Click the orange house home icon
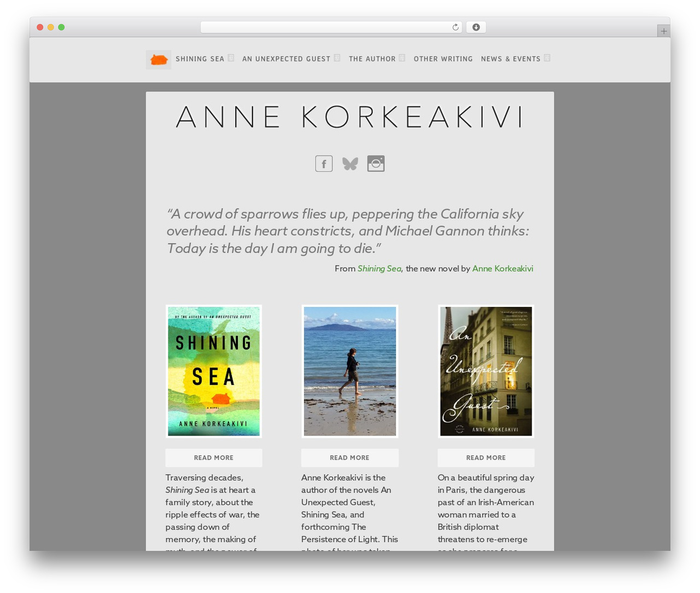 pos(159,60)
